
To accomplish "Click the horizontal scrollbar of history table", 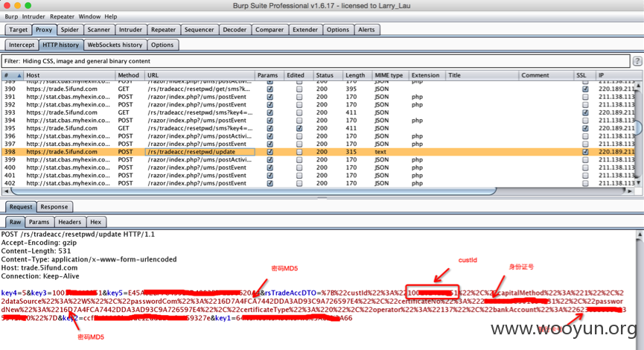I will pos(253,191).
